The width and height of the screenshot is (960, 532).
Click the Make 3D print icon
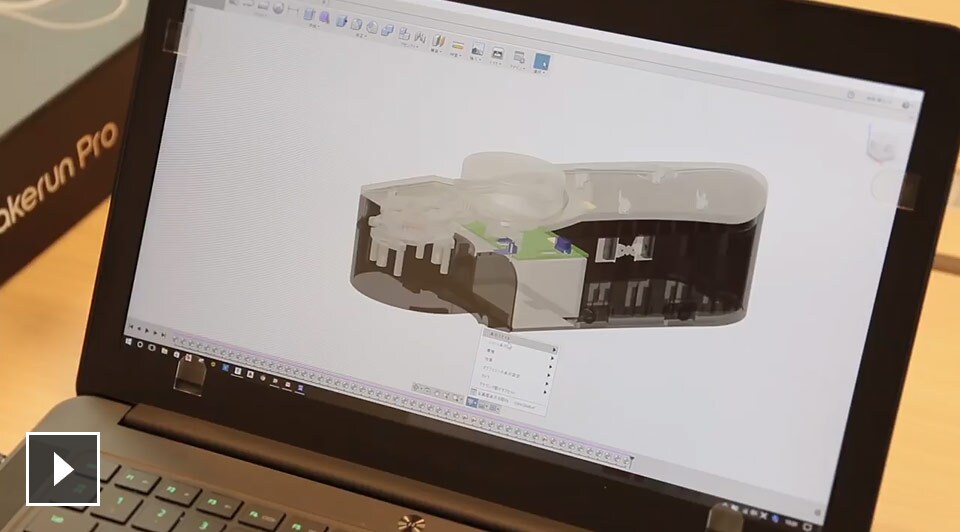pyautogui.click(x=498, y=53)
